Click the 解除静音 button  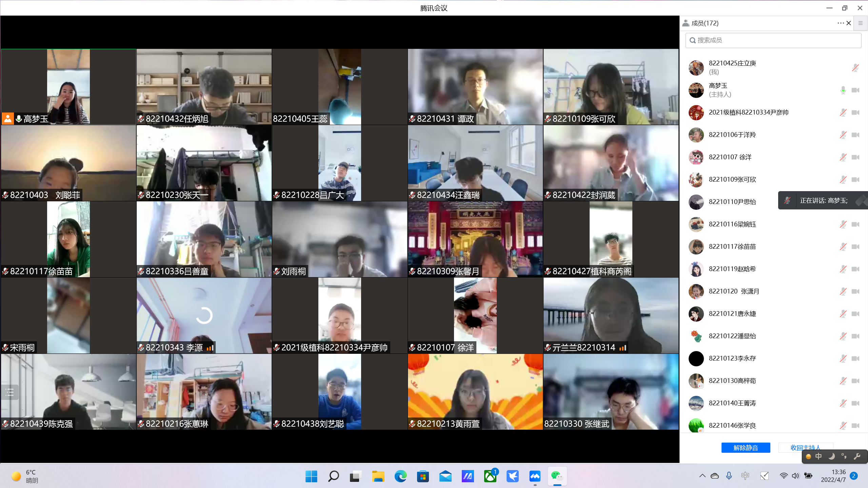[746, 448]
